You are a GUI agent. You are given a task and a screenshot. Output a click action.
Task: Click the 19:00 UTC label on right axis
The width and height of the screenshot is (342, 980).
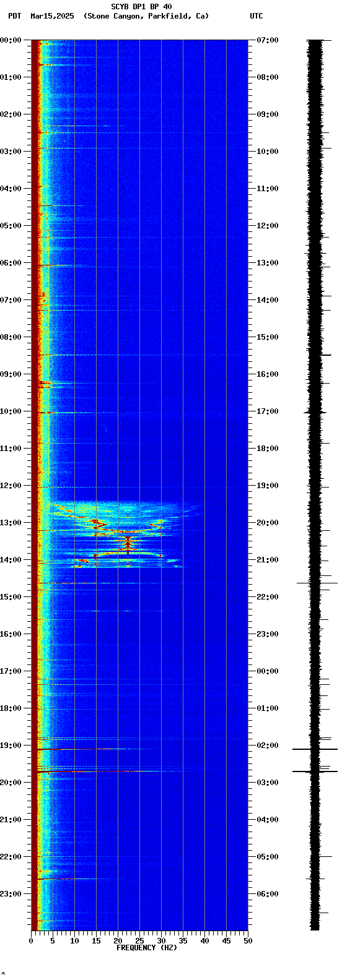[x=268, y=486]
